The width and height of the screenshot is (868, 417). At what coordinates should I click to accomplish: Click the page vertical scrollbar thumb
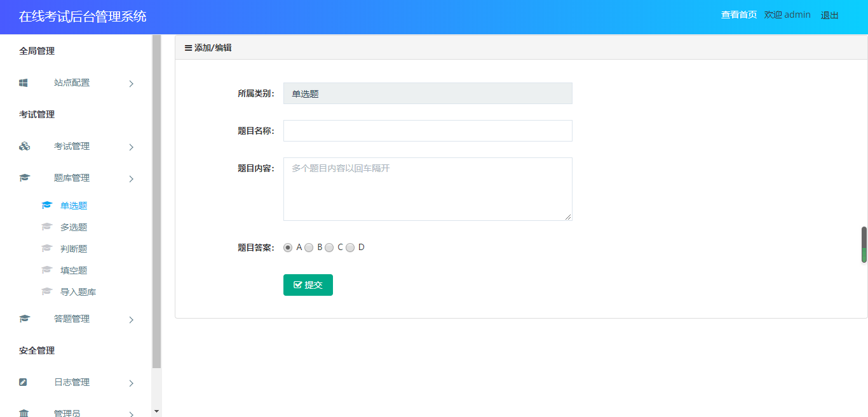(x=864, y=244)
